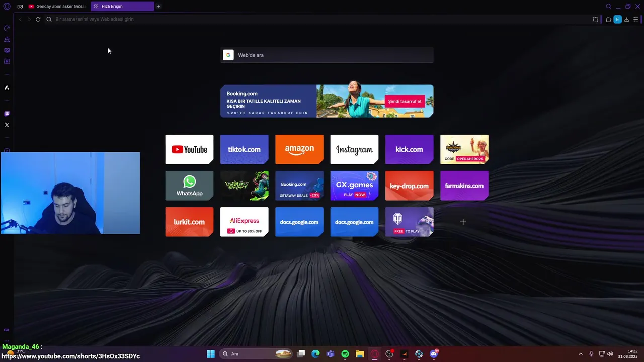Viewport: 644px width, 362px height.
Task: Open Microsoft Teams from the taskbar
Action: coord(330,354)
